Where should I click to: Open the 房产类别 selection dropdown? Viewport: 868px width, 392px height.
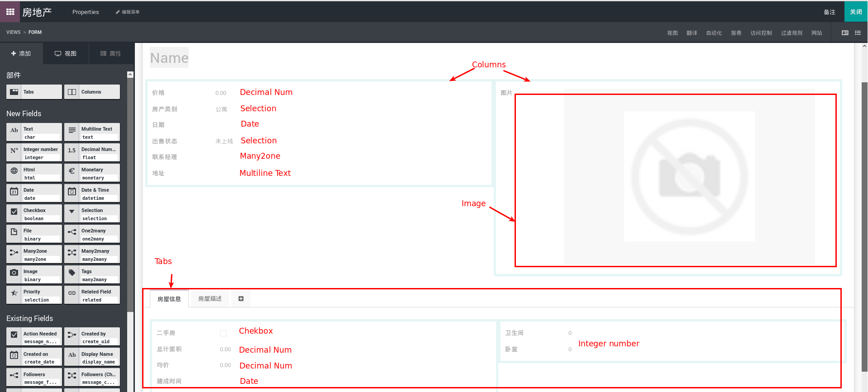coord(221,109)
